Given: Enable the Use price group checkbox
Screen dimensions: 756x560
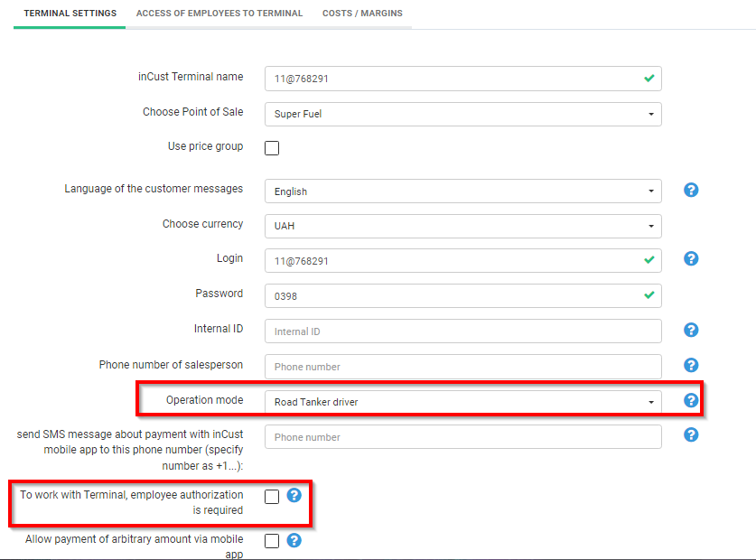Looking at the screenshot, I should (272, 148).
